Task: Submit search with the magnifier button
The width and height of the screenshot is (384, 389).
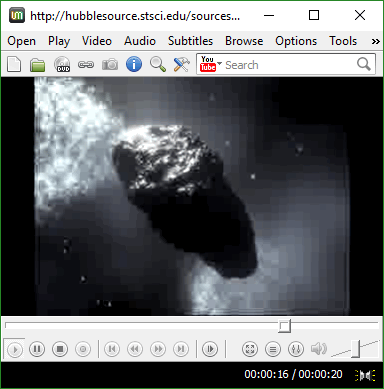Action: 364,64
